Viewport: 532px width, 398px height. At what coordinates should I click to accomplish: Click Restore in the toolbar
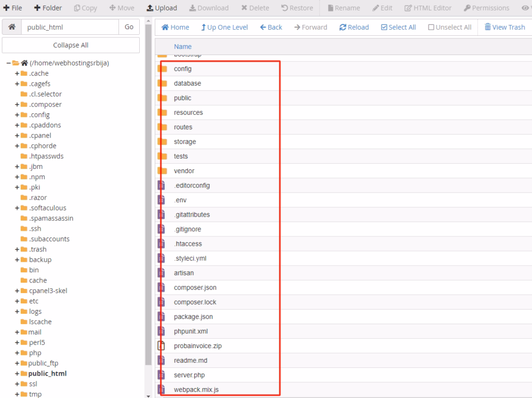(x=297, y=8)
